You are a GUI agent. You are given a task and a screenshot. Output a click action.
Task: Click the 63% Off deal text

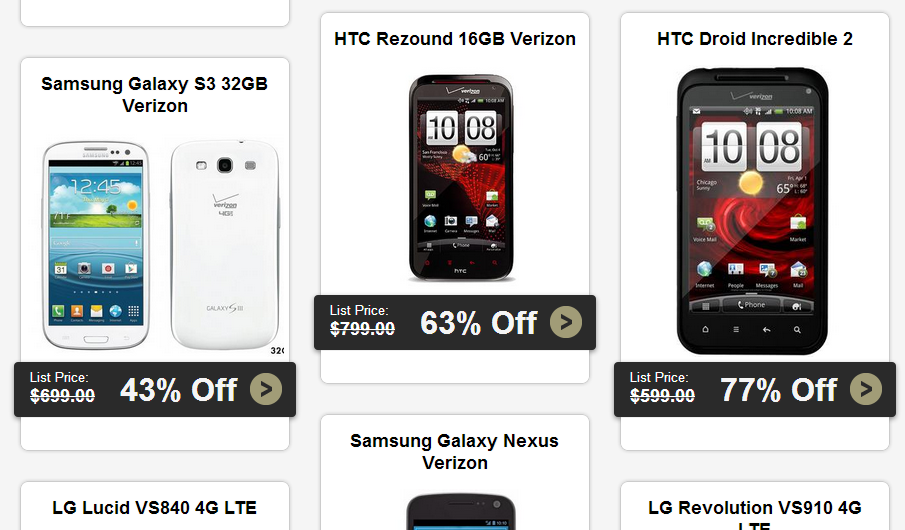478,323
